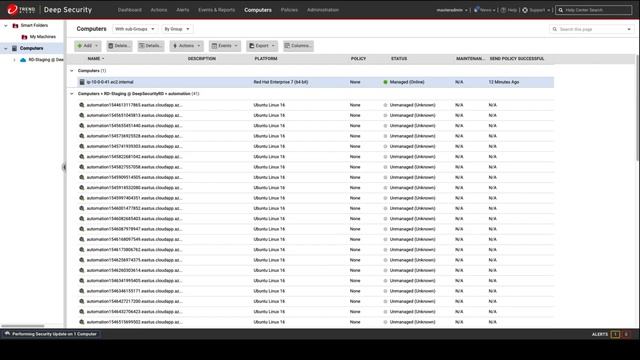Click the security update status bar icon
The height and width of the screenshot is (360, 640).
7,334
